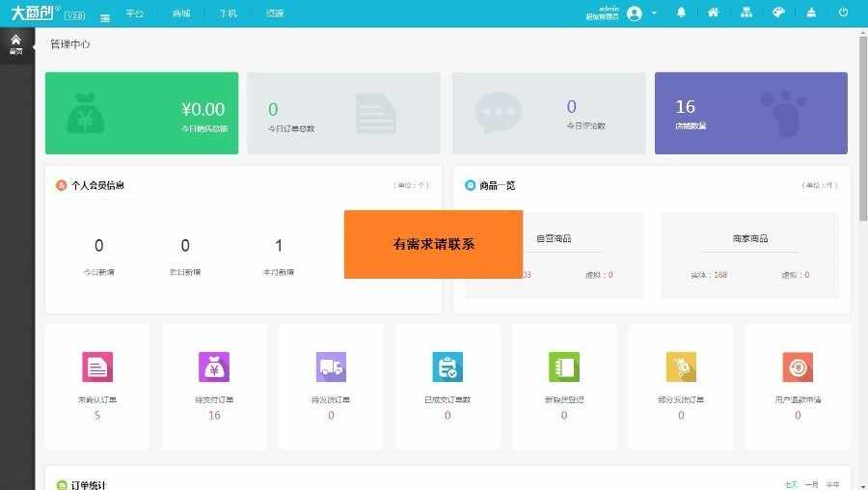
Task: Open the store count purple card
Action: (x=751, y=113)
